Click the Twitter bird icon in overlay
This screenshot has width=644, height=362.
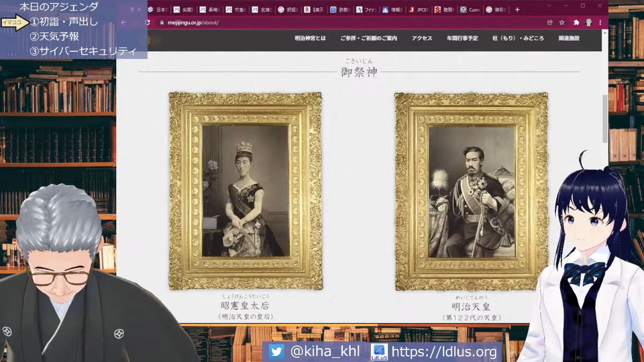coord(276,352)
